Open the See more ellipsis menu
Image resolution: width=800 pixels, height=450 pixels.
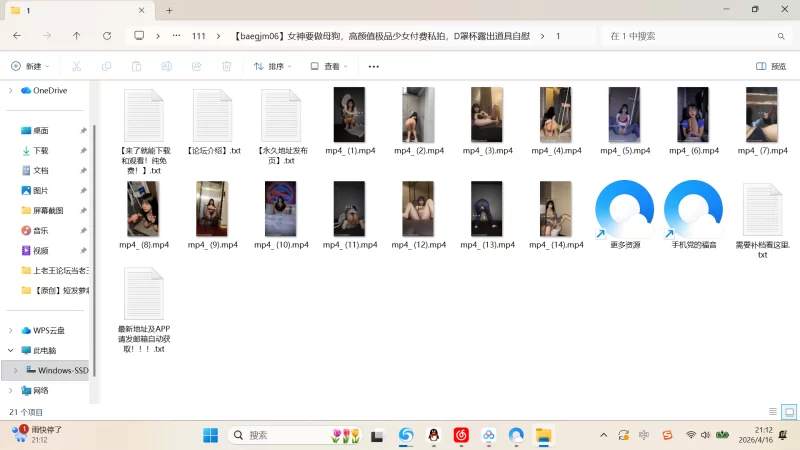point(373,66)
